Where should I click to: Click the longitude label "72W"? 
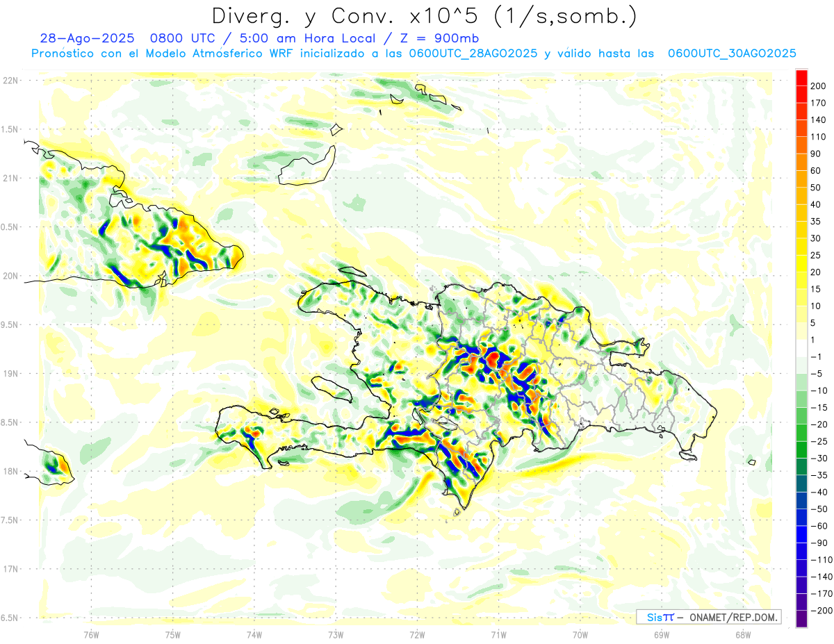[x=417, y=634]
